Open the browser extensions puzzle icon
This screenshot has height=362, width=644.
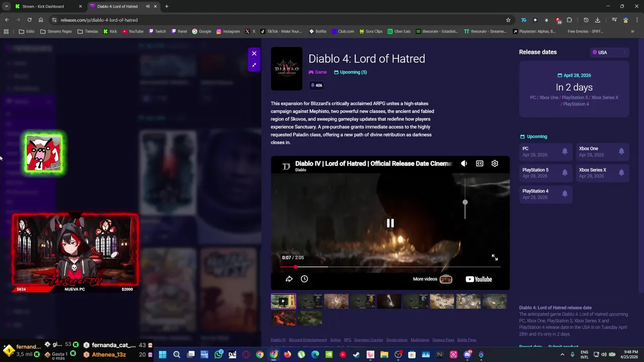tap(569, 20)
